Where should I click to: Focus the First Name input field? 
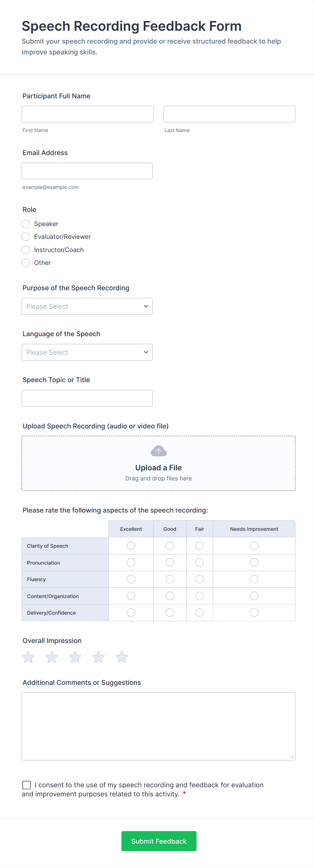(x=87, y=114)
